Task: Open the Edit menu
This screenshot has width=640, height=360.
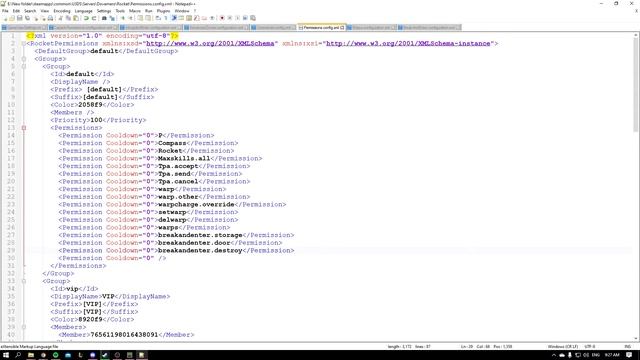Action: point(16,11)
